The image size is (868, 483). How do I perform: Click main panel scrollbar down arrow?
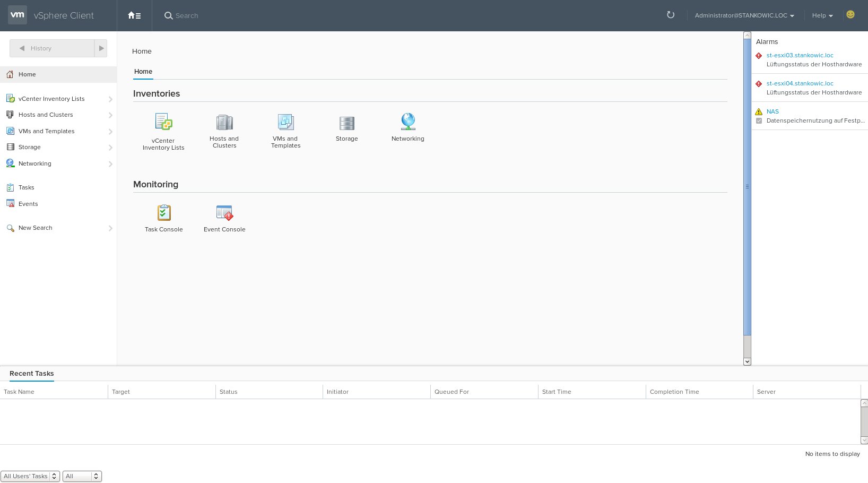tap(747, 361)
